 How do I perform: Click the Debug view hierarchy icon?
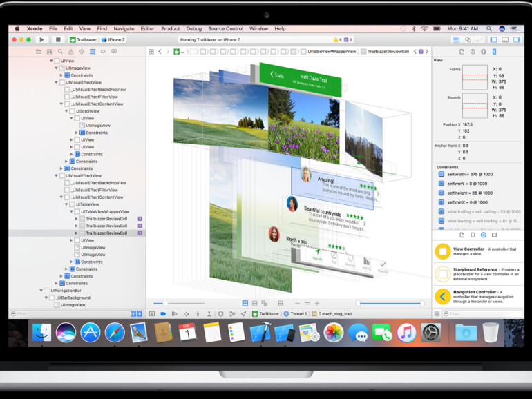pos(220,314)
